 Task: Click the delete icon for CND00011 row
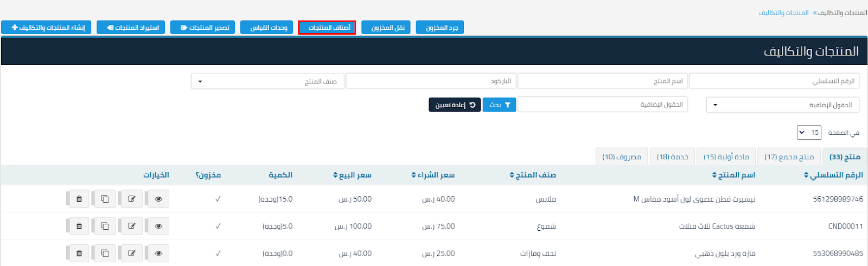pyautogui.click(x=79, y=226)
